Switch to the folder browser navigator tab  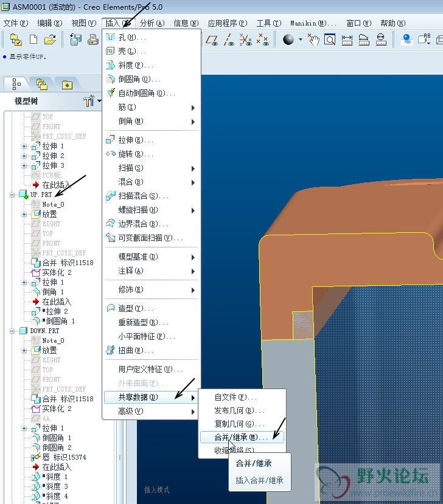point(42,85)
